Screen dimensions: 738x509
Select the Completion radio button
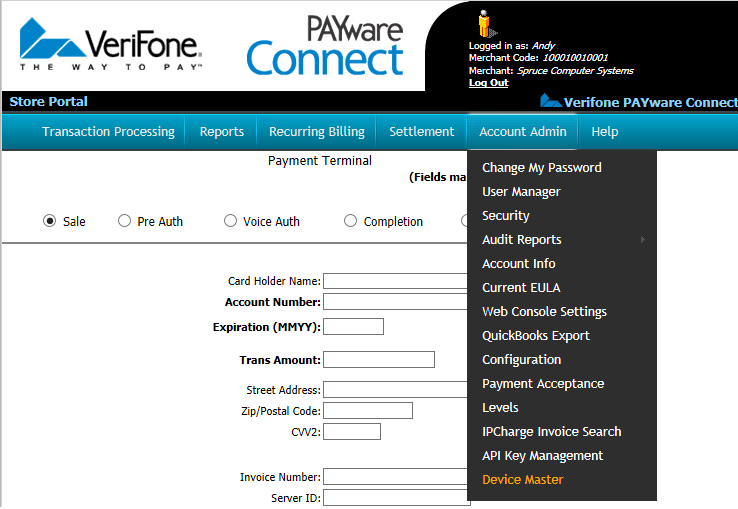350,221
